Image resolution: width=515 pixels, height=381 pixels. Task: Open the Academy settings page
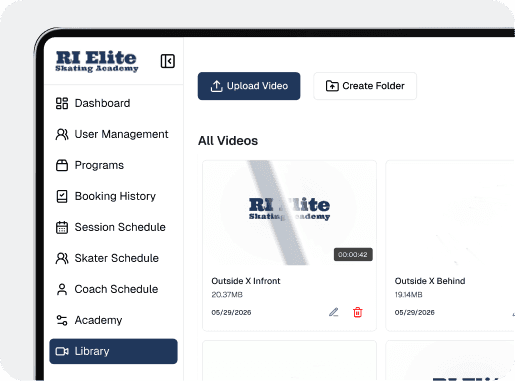(113, 320)
